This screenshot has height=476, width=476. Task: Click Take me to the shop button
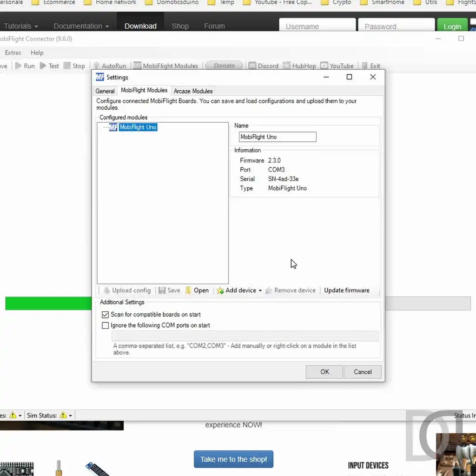tap(233, 459)
